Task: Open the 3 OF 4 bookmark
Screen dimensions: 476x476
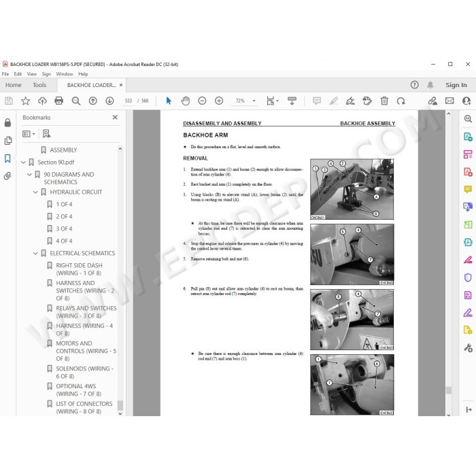Action: [64, 228]
